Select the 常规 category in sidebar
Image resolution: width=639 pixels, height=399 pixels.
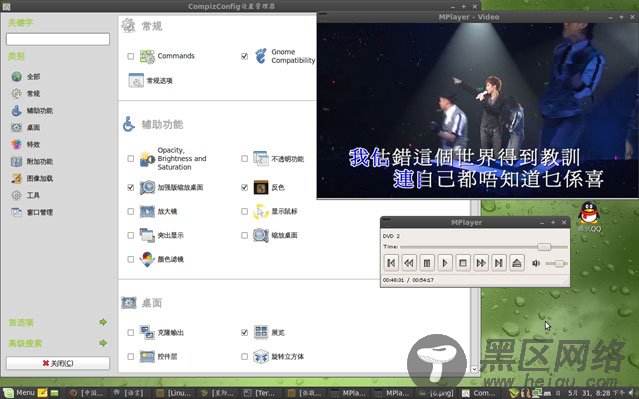coord(26,94)
